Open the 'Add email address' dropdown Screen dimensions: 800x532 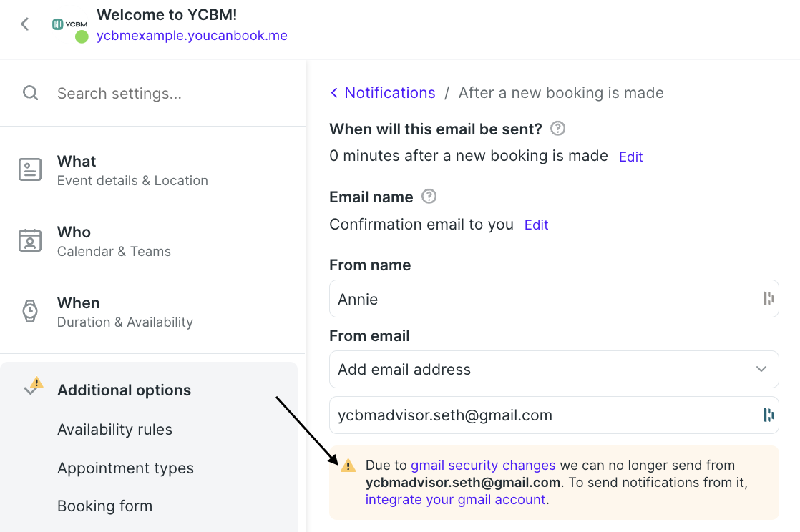[x=554, y=369]
